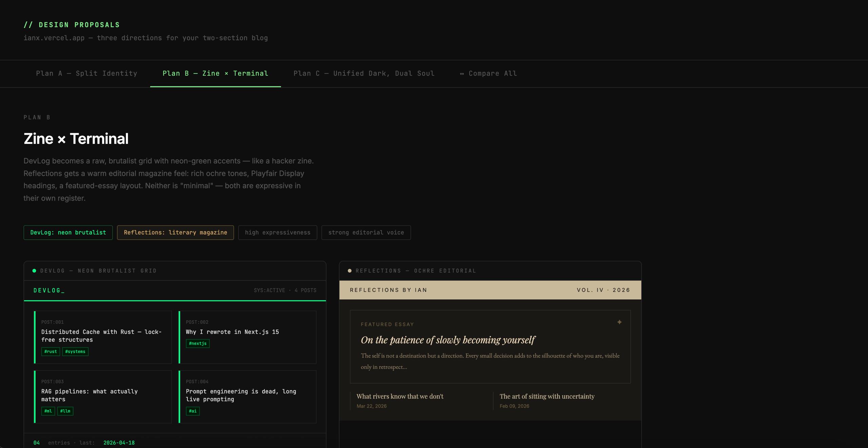Click the ochre dot beside REFLECTIONS header
Image resolution: width=868 pixels, height=448 pixels.
click(x=350, y=271)
